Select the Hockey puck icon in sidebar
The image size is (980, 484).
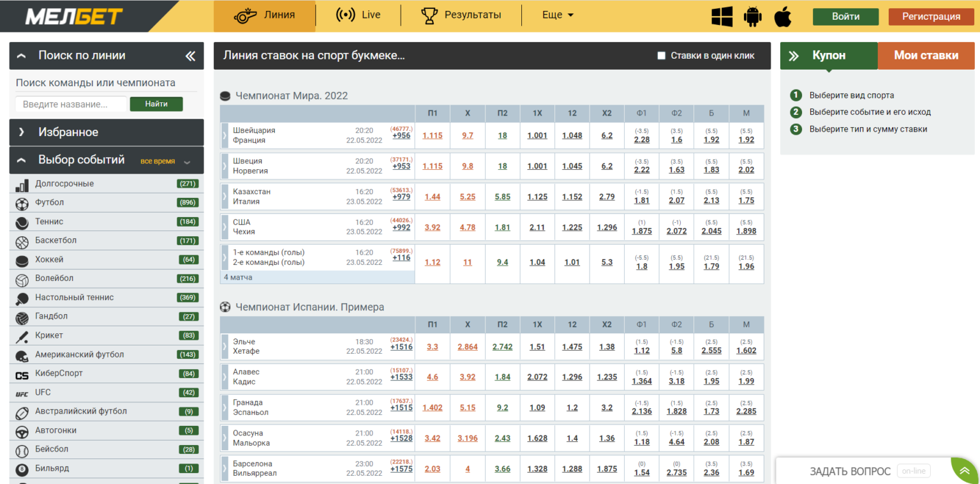(22, 261)
